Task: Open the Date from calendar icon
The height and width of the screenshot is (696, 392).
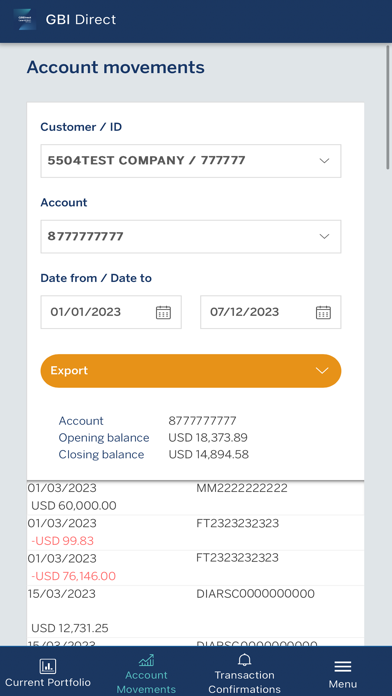Action: click(x=163, y=312)
